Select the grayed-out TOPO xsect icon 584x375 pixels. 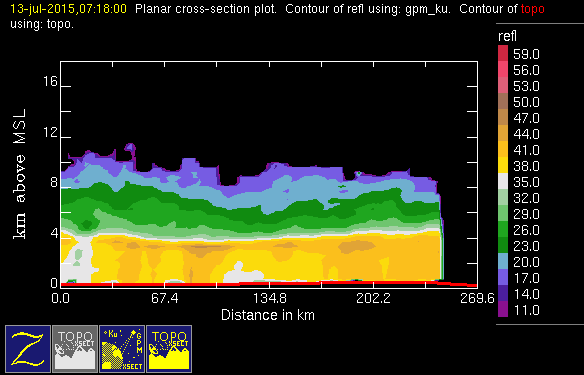(x=75, y=349)
